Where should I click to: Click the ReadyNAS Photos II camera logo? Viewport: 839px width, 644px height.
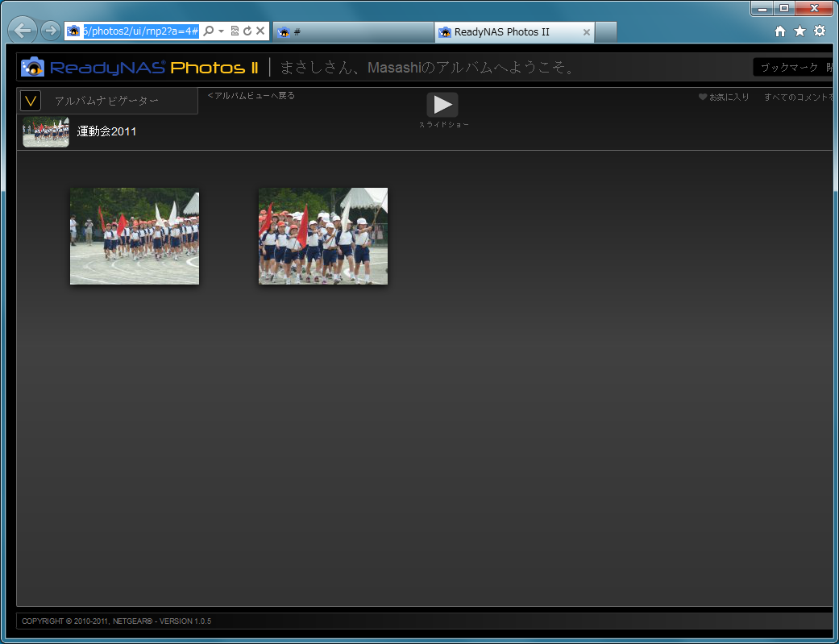click(33, 67)
